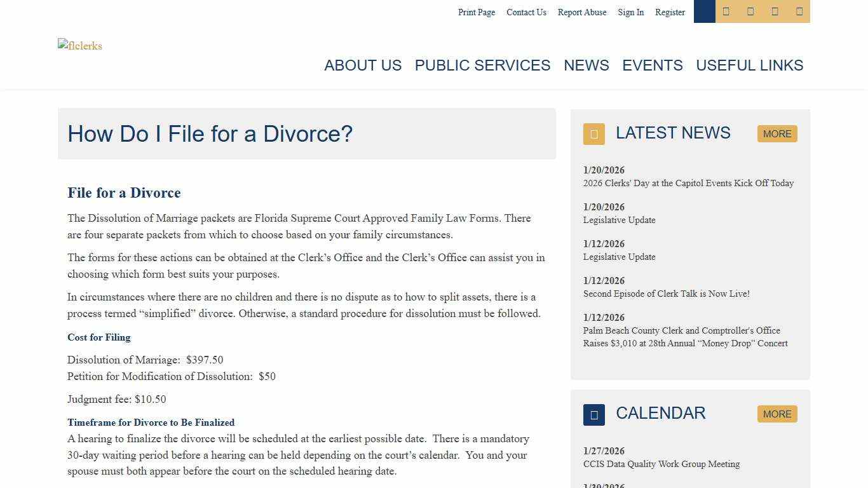Open the USEFUL LINKS dropdown
The height and width of the screenshot is (488, 868).
(x=749, y=65)
